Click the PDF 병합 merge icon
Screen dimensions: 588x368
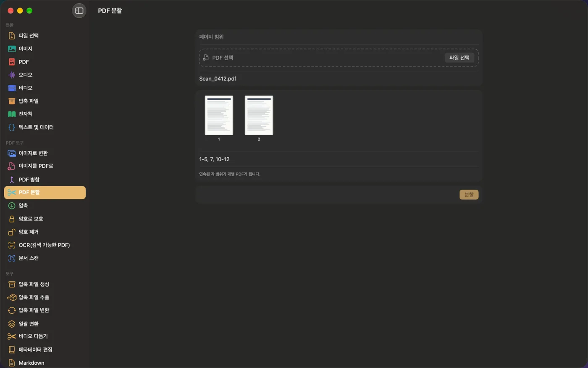point(12,180)
